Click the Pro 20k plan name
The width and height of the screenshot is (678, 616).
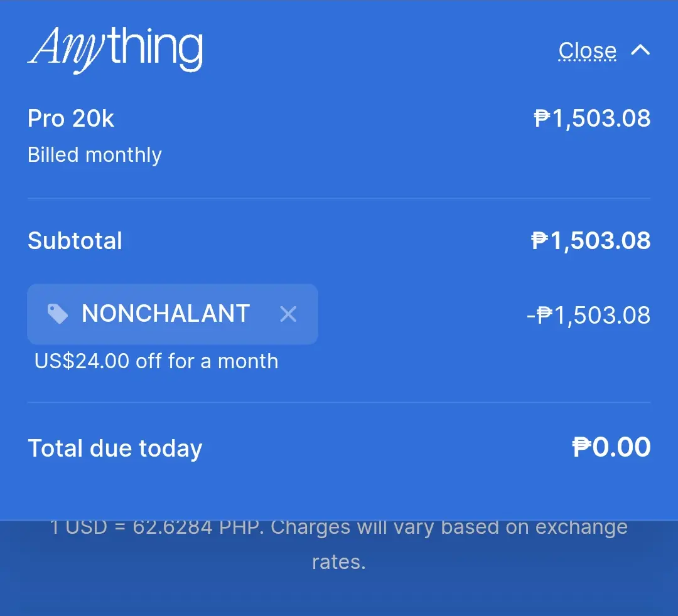point(71,119)
